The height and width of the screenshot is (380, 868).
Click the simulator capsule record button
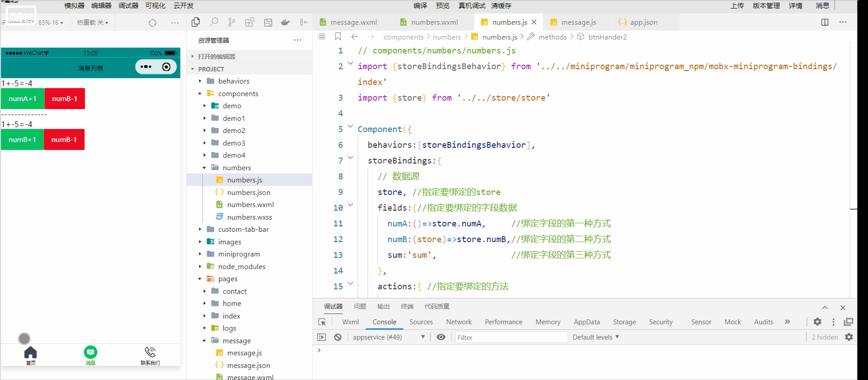pyautogui.click(x=166, y=67)
